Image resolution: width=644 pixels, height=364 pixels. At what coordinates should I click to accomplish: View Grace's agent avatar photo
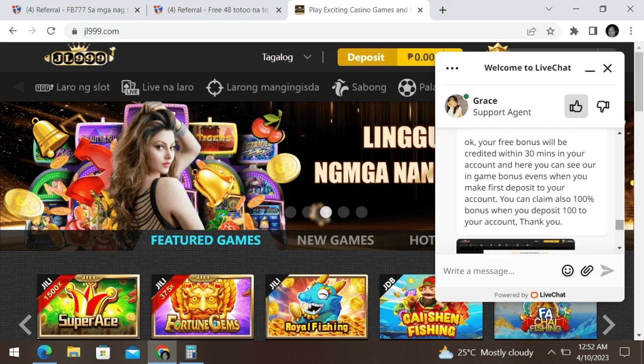456,106
